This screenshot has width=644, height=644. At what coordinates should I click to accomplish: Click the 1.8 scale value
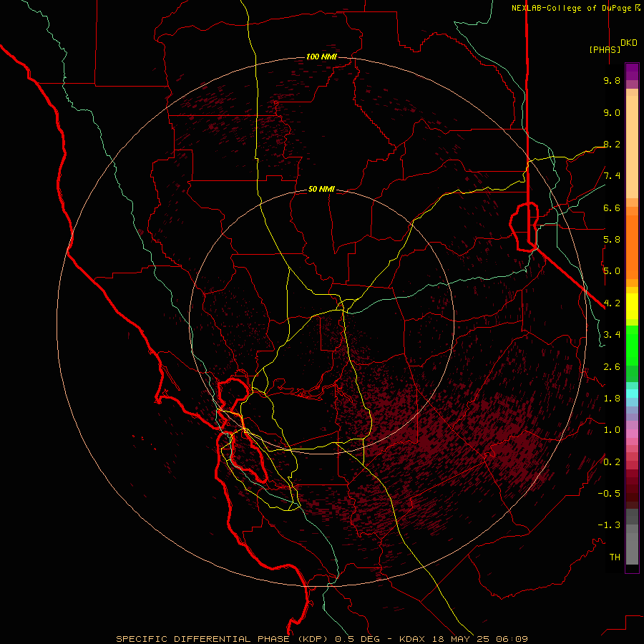click(612, 399)
